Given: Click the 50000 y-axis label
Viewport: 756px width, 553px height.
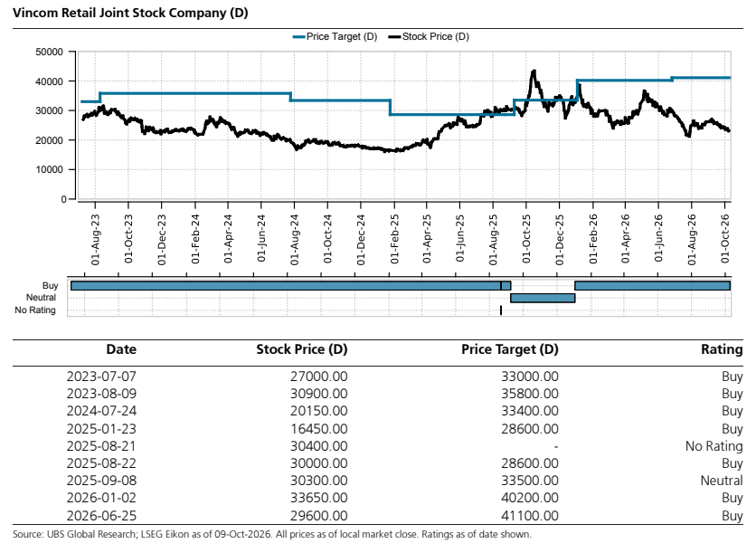Looking at the screenshot, I should point(49,52).
